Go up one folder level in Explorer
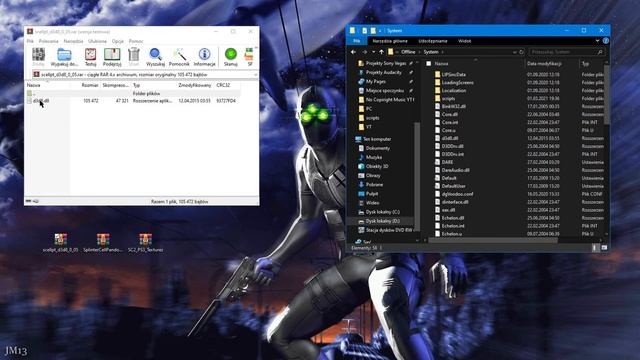Viewport: 640px width, 360px height. 381,52
